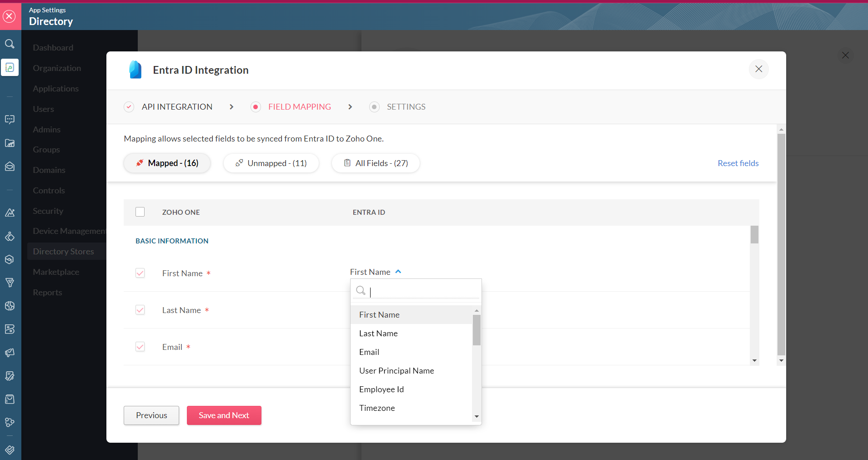Click the FIELD MAPPING step label
Screen dimensions: 868x460
pos(300,107)
